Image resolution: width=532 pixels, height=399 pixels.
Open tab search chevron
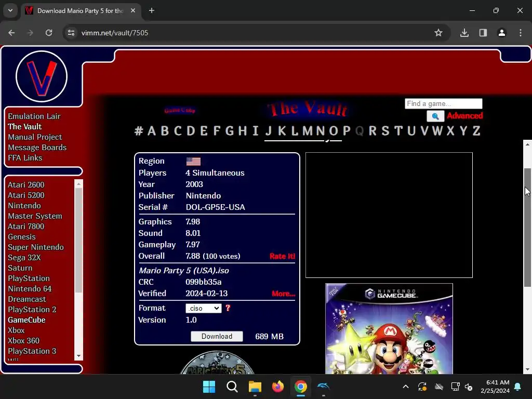[x=10, y=10]
